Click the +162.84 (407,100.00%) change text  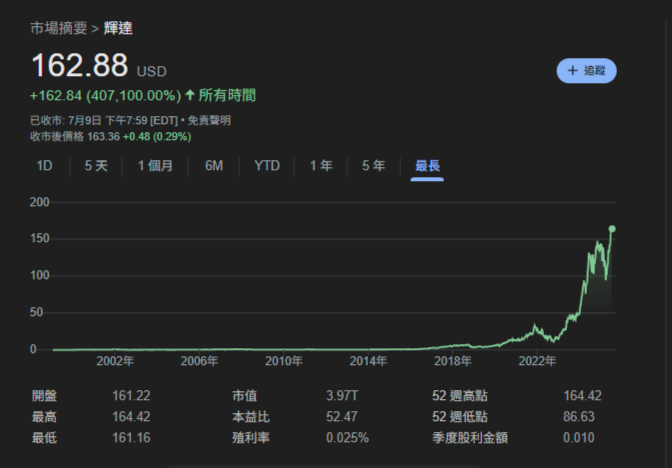105,96
